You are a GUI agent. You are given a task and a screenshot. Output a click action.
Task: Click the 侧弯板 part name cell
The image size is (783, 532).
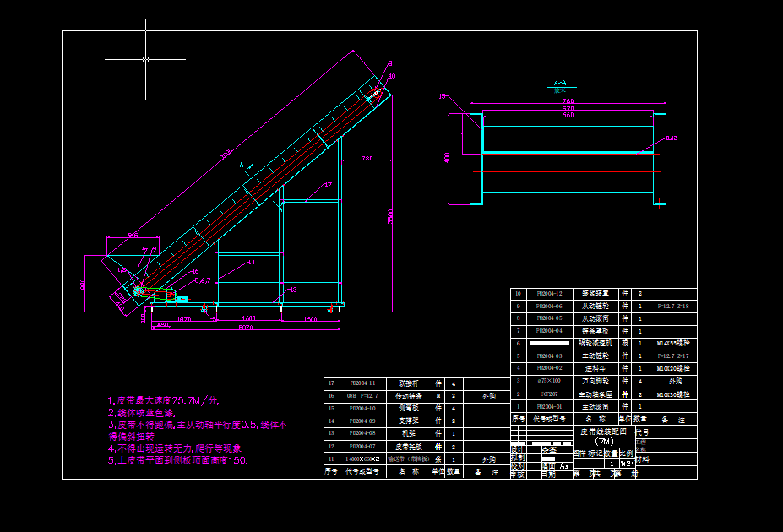tap(409, 408)
